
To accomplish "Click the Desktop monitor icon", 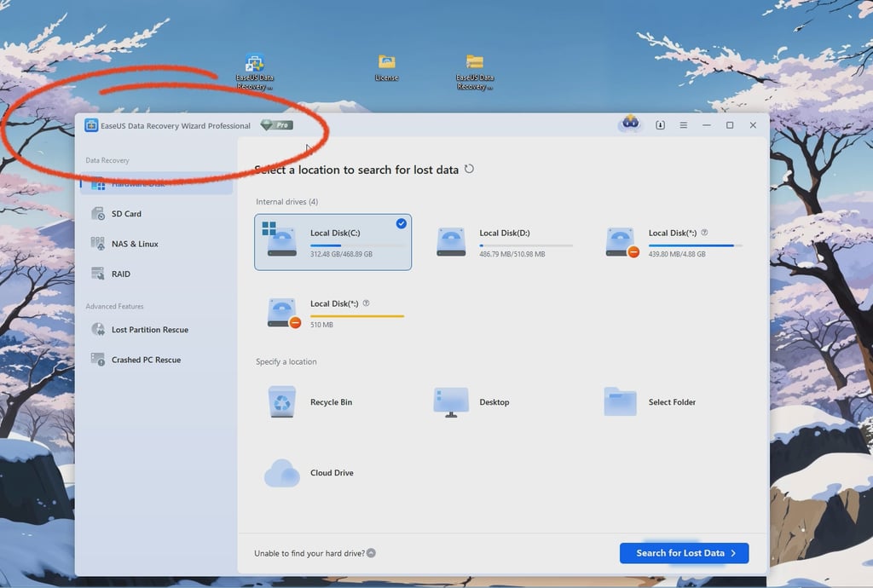I will (x=451, y=402).
